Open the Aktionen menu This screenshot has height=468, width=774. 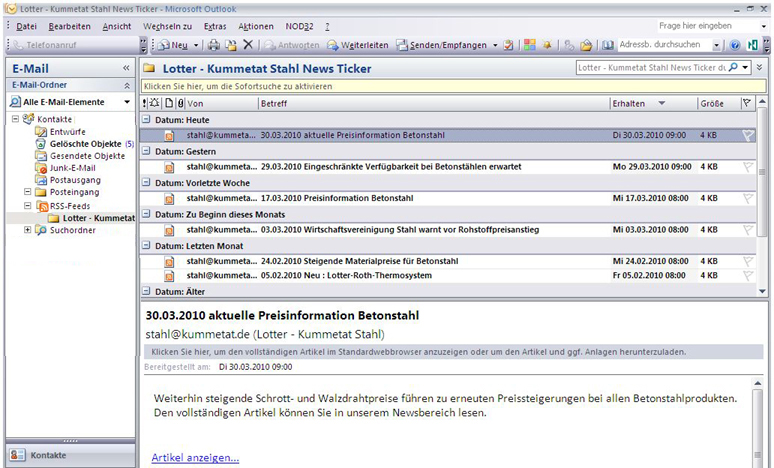coord(256,26)
